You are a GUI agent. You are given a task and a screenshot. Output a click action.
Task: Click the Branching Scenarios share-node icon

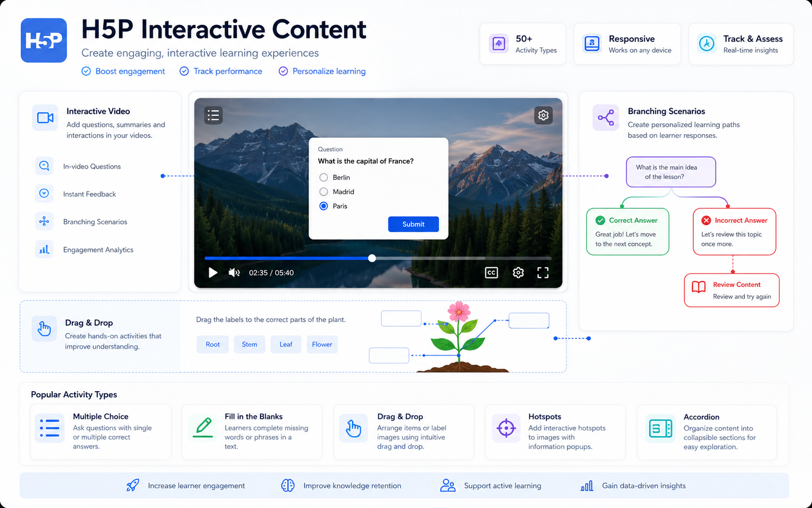[x=606, y=118]
